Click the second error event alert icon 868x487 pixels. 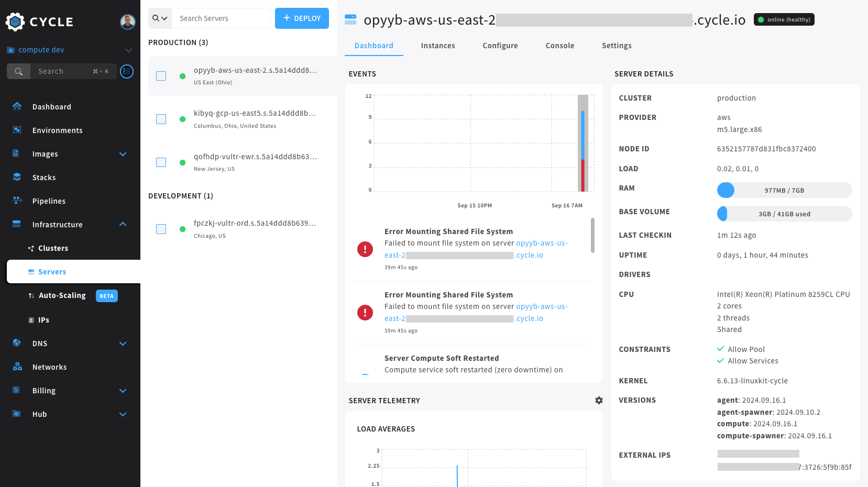point(365,313)
